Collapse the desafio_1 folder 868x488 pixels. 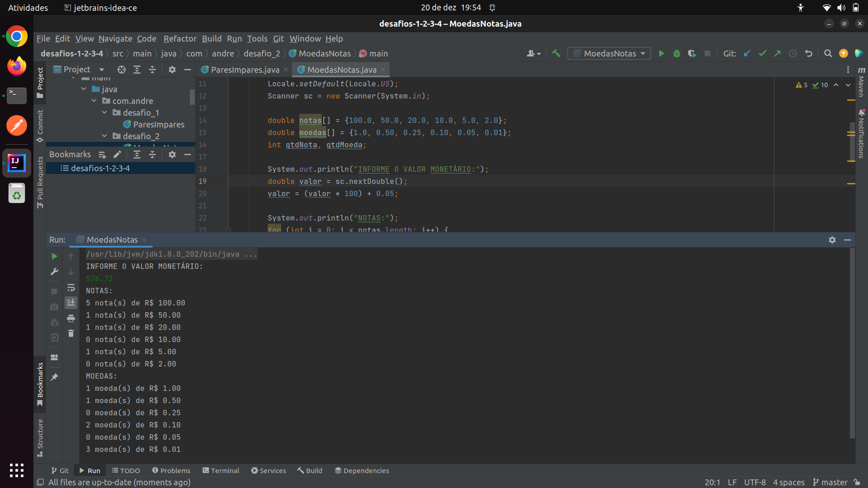[104, 113]
